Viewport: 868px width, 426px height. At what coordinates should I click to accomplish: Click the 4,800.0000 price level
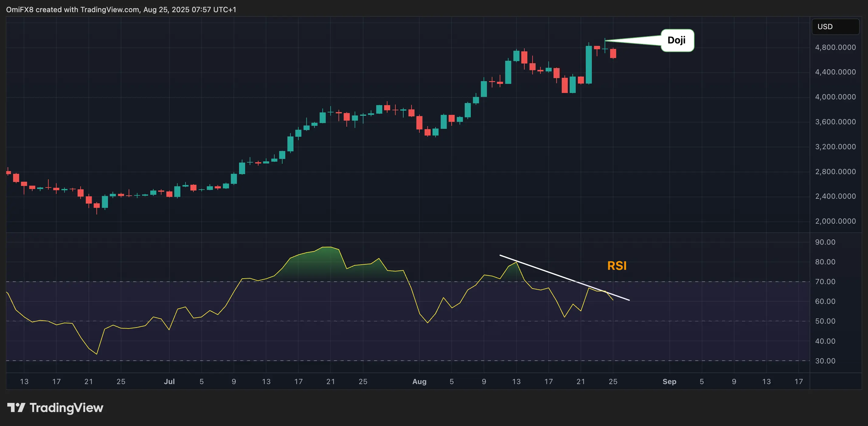(x=835, y=47)
